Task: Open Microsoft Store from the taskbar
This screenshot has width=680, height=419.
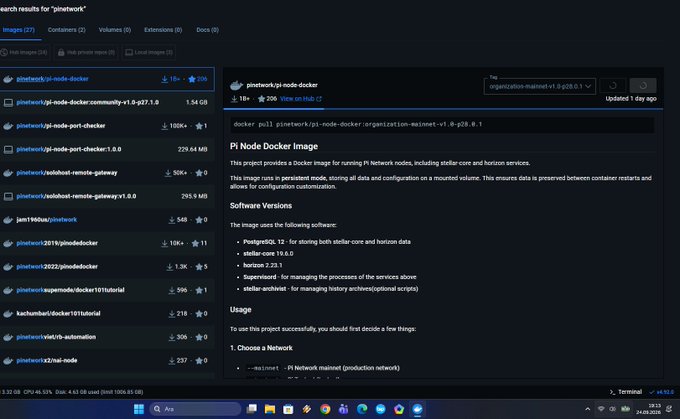Action: 288,409
